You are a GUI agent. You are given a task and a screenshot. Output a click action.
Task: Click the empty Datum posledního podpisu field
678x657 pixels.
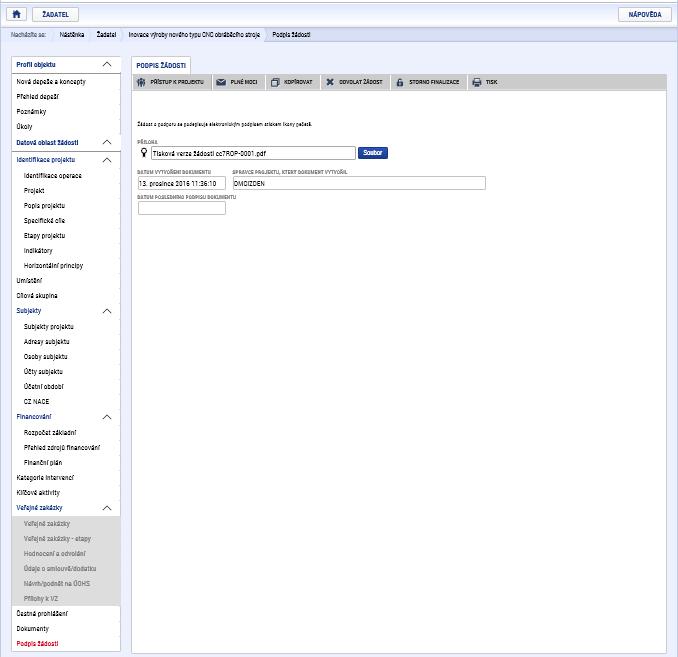(x=182, y=208)
